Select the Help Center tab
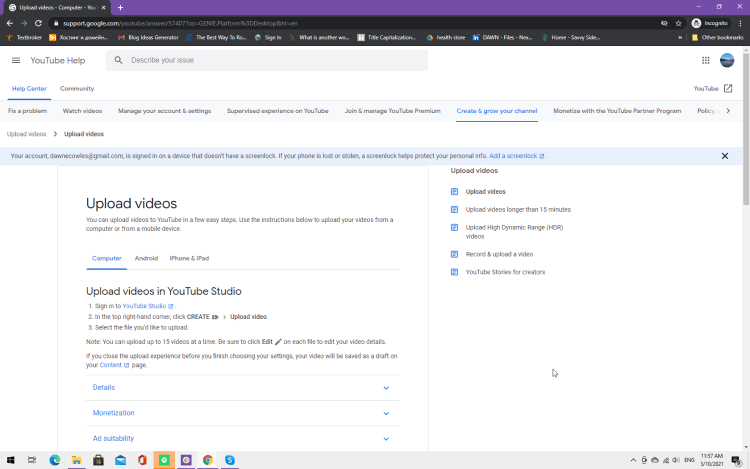This screenshot has width=750, height=469. pos(29,88)
